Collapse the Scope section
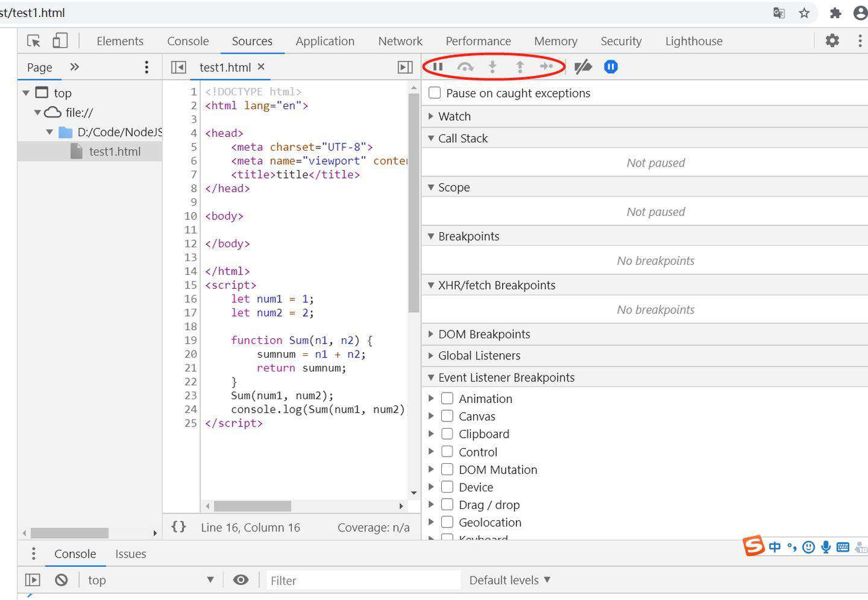This screenshot has height=600, width=868. tap(431, 187)
